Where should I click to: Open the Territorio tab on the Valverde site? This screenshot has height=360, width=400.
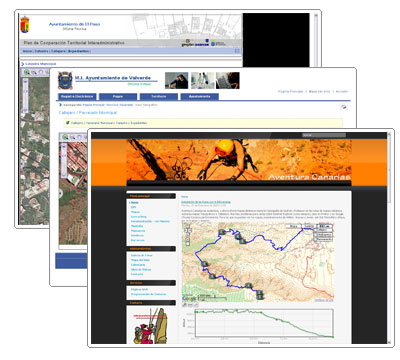[x=159, y=97]
